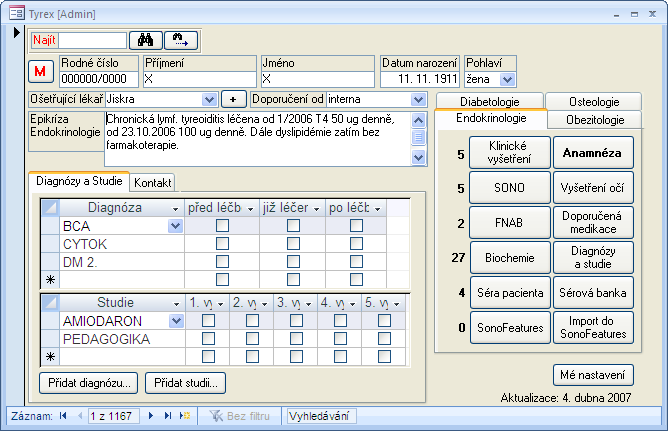Go to previous record arrow

80,416
